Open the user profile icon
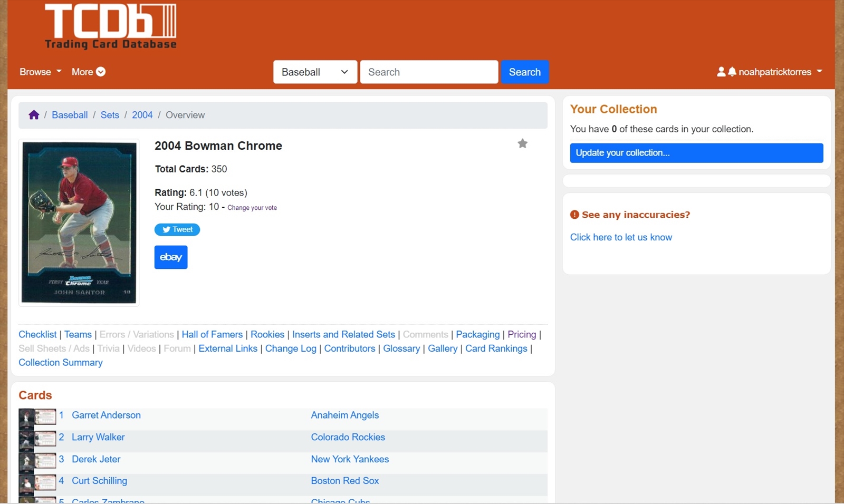The height and width of the screenshot is (504, 844). coord(721,72)
